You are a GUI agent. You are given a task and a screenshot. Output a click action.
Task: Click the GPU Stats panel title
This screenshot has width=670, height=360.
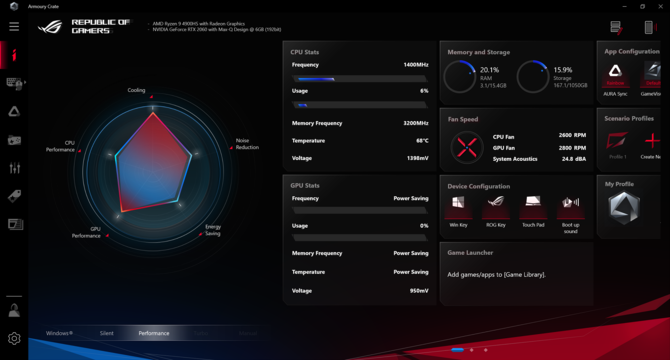point(305,185)
